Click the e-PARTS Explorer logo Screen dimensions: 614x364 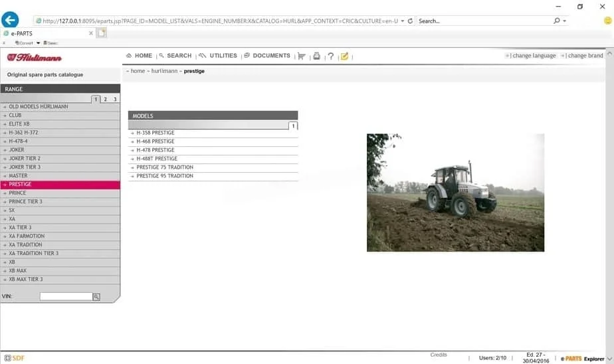coord(582,359)
